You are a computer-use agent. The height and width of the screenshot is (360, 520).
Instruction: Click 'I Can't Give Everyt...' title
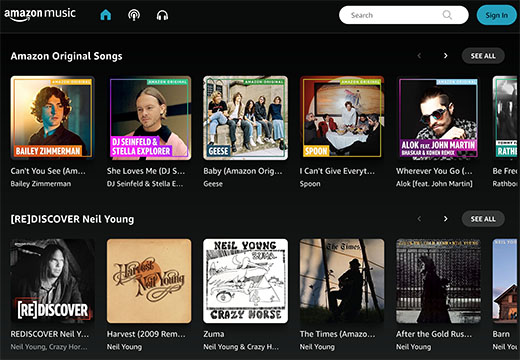coord(337,171)
